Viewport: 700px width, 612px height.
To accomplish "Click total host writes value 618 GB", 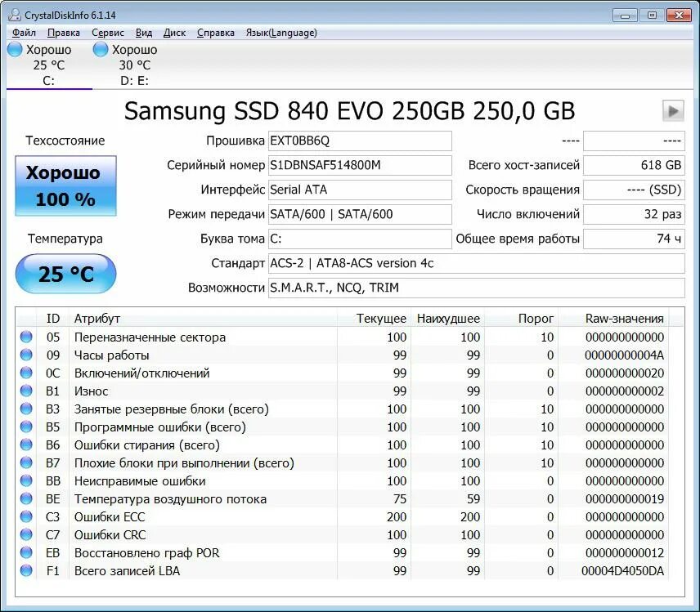I will click(634, 166).
